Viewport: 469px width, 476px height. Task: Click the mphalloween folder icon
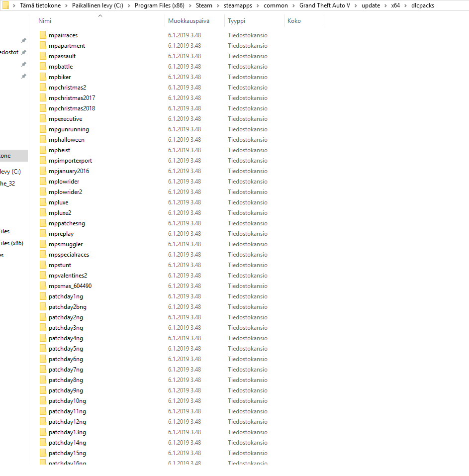click(43, 140)
